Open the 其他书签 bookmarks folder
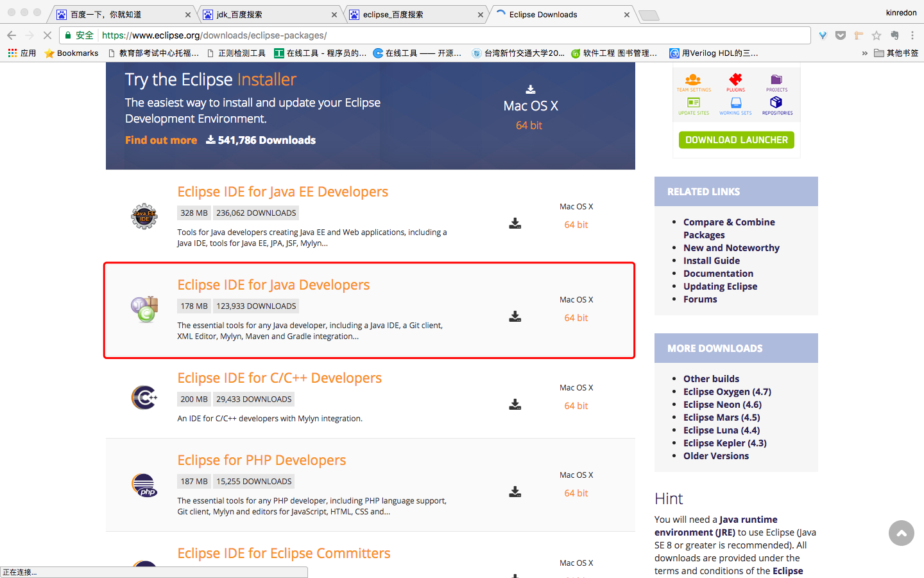 tap(896, 53)
